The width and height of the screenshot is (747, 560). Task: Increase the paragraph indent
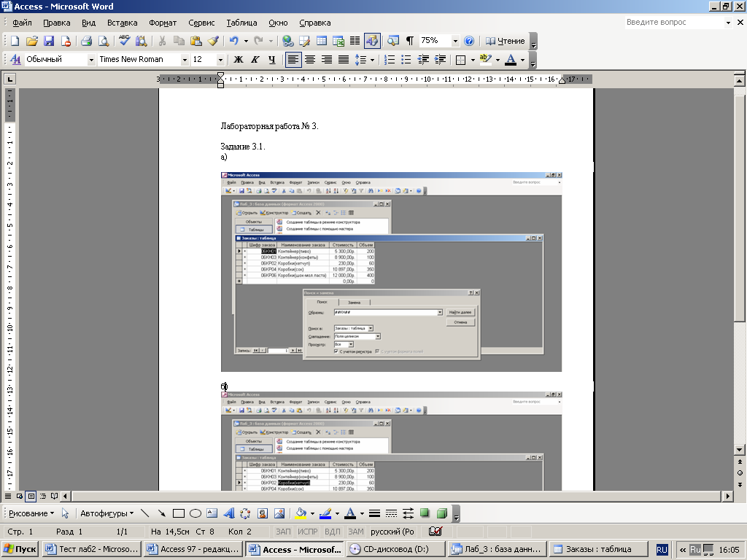(440, 60)
